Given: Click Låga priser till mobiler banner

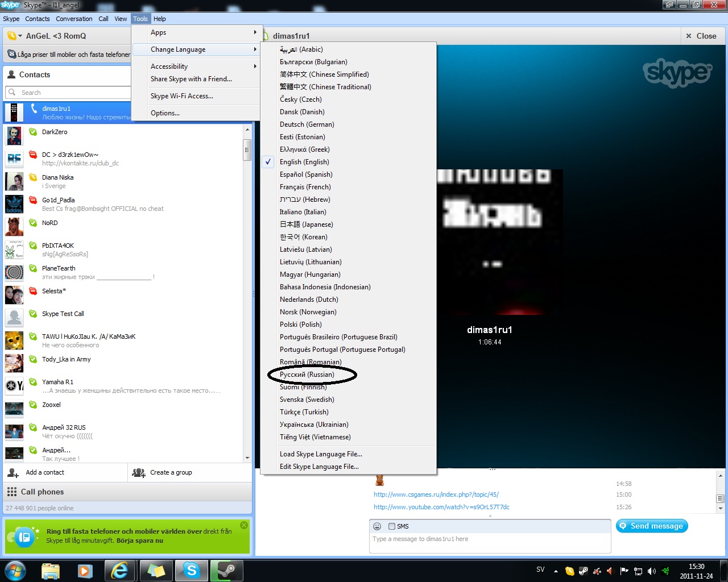Looking at the screenshot, I should click(x=69, y=55).
